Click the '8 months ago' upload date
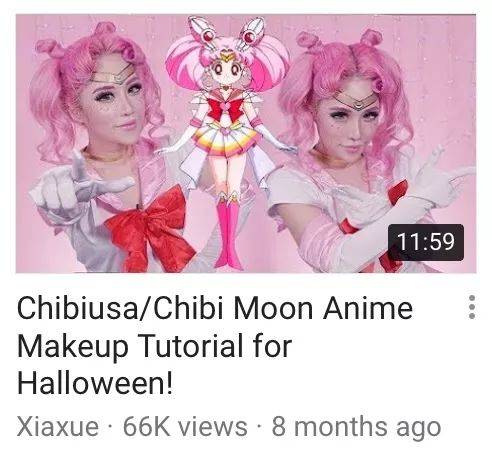This screenshot has height=466, width=492. click(356, 427)
